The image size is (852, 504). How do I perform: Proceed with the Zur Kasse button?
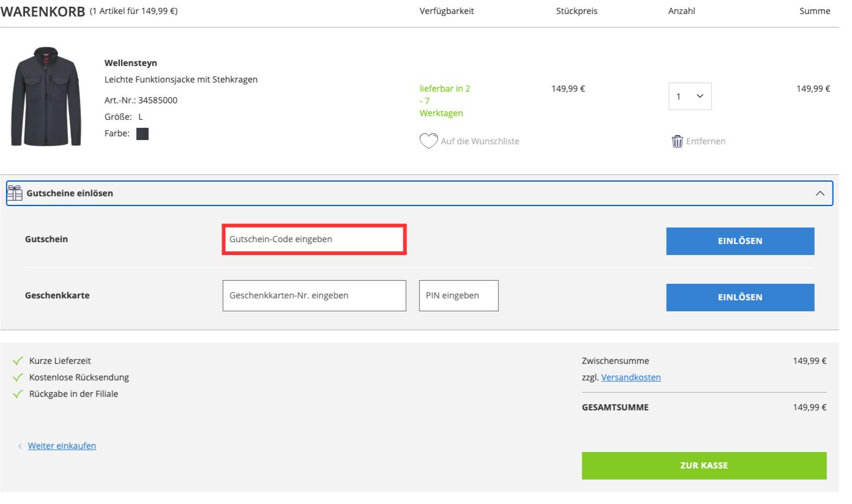point(704,465)
